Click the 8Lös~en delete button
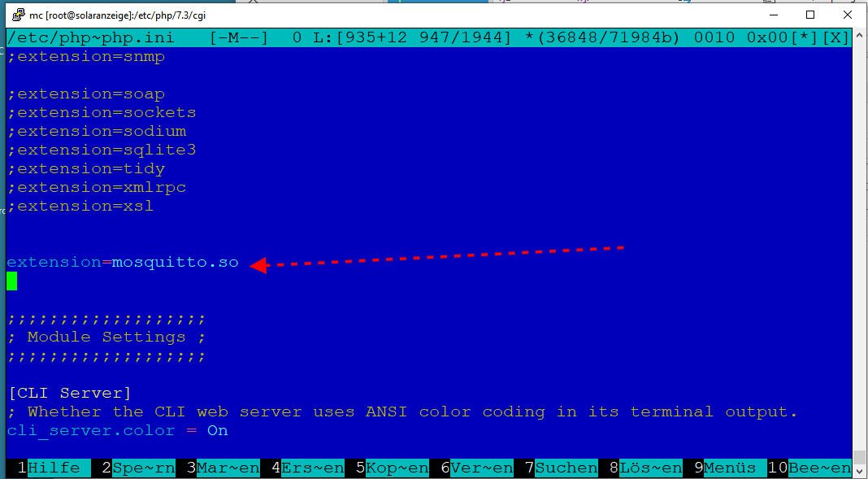868x479 pixels. click(x=644, y=468)
